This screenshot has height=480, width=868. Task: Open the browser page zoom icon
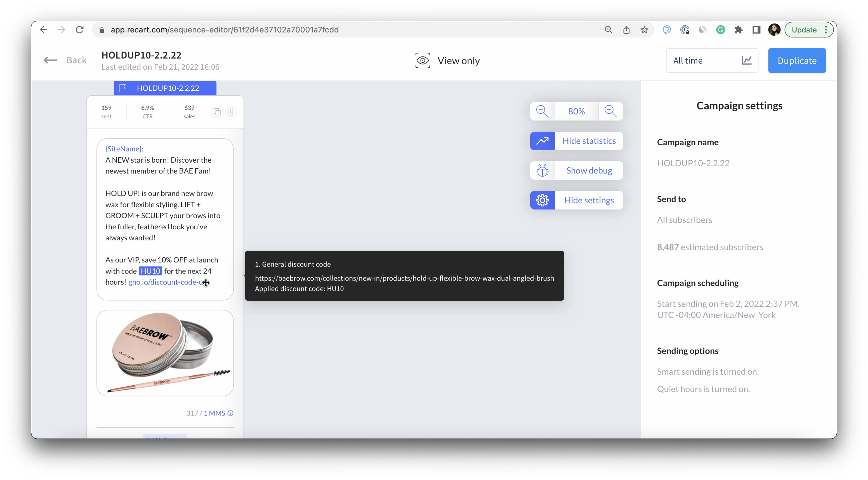608,30
